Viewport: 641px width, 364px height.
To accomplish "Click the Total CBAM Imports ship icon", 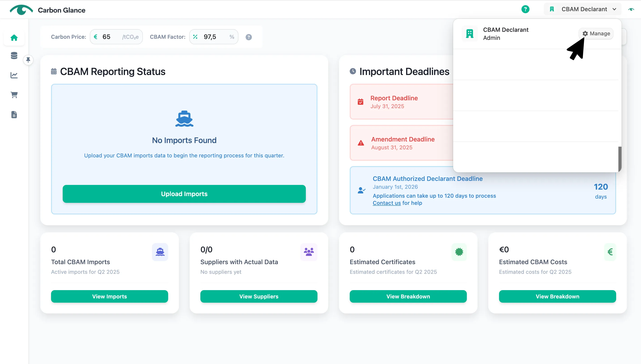I will [x=160, y=252].
